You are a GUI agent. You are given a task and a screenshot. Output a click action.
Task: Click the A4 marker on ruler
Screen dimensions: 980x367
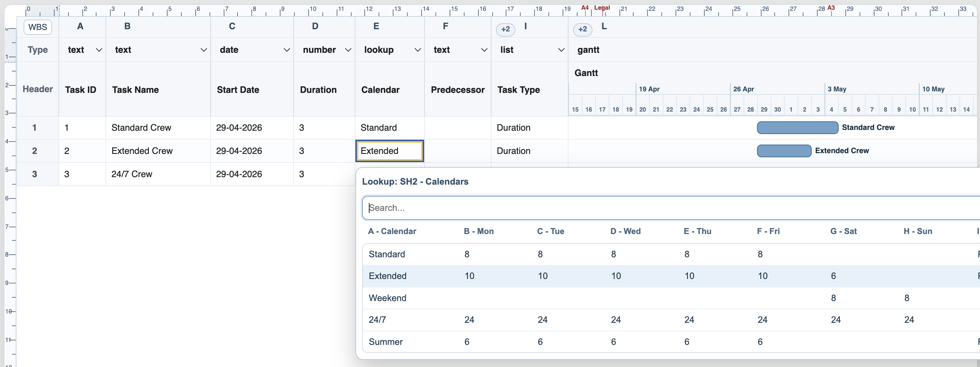[x=585, y=7]
